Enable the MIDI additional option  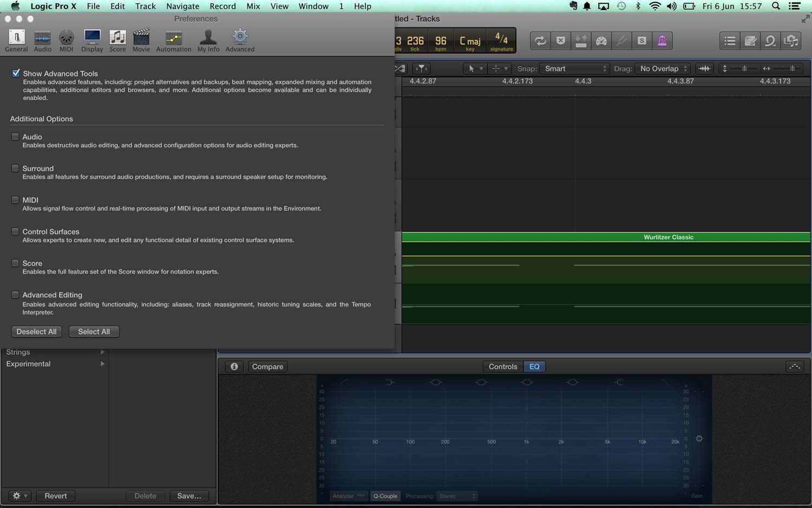pyautogui.click(x=15, y=200)
